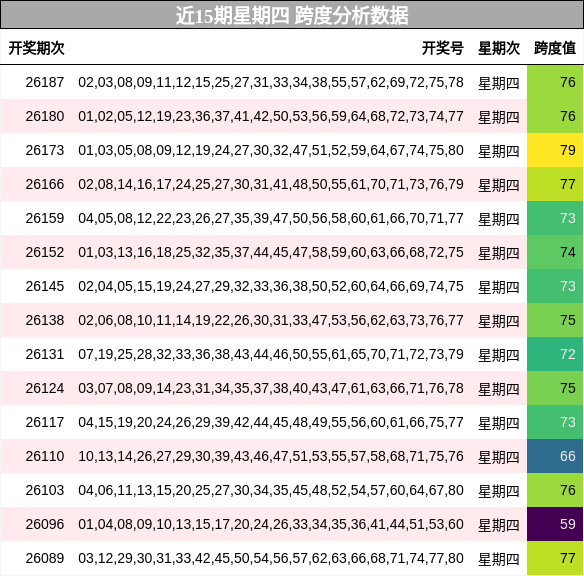
Task: Select draw number 26124
Action: 45,388
